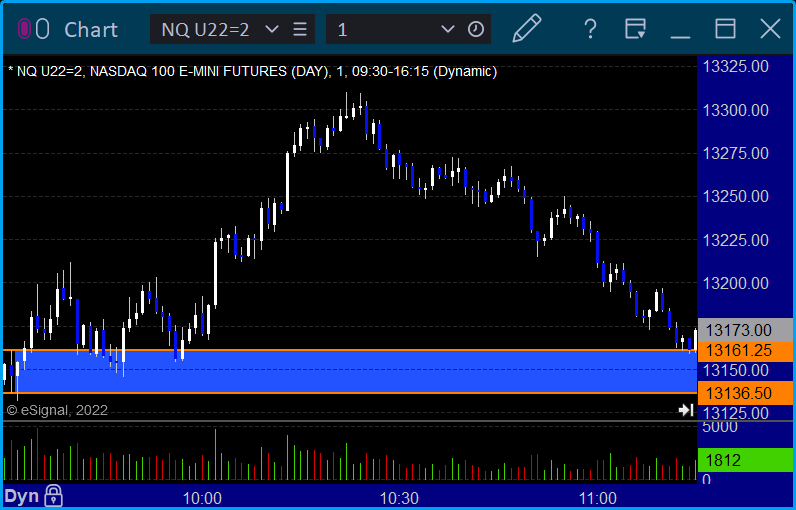Toggle the Dyn lock padlock icon
Screen dimensions: 796x510
(x=53, y=495)
